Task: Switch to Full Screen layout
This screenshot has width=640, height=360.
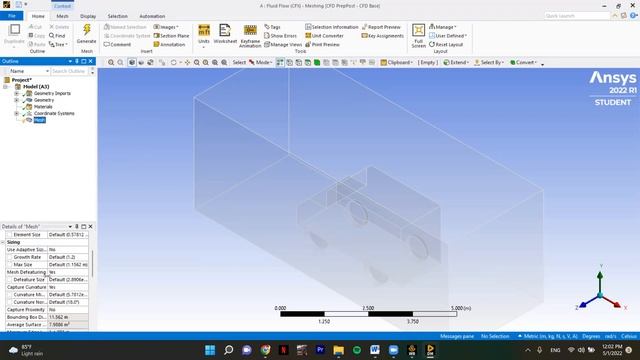Action: 418,36
